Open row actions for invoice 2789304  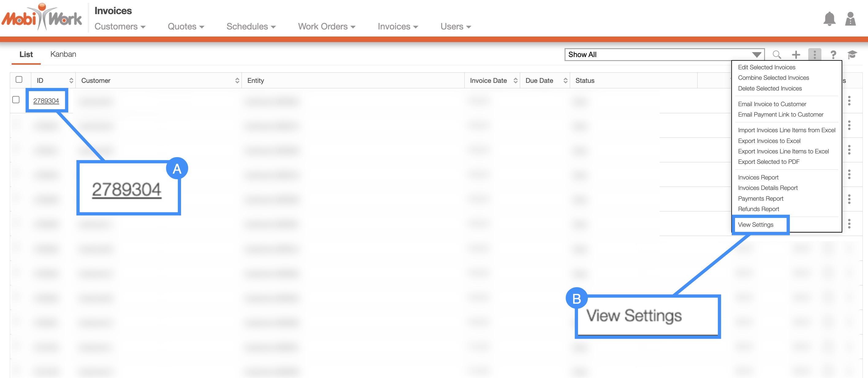click(849, 101)
